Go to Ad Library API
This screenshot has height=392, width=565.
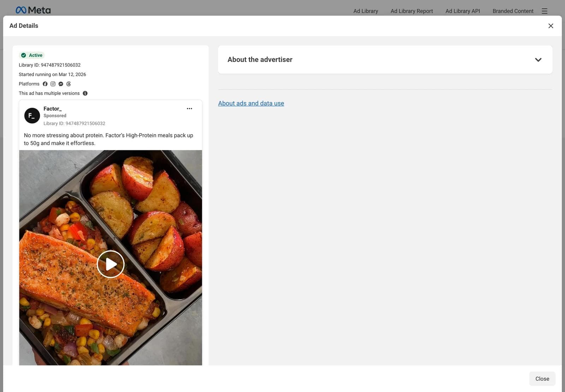463,11
